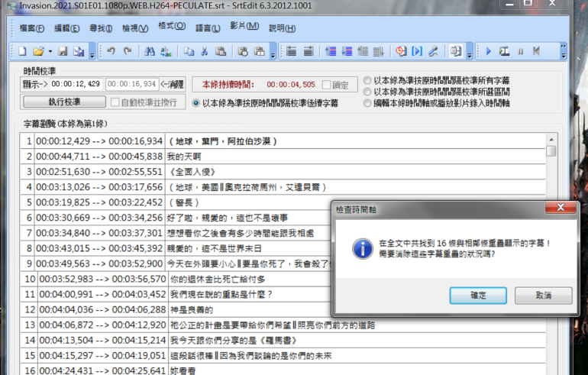588x375 pixels.
Task: Click the right-arrow lines toolbar icon
Action: coord(309,51)
